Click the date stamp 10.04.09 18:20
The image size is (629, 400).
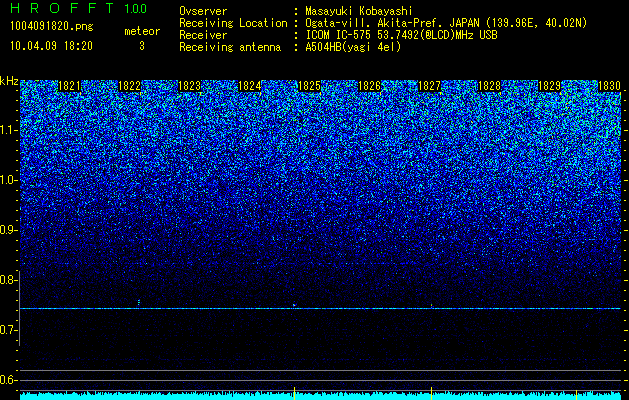click(x=51, y=46)
